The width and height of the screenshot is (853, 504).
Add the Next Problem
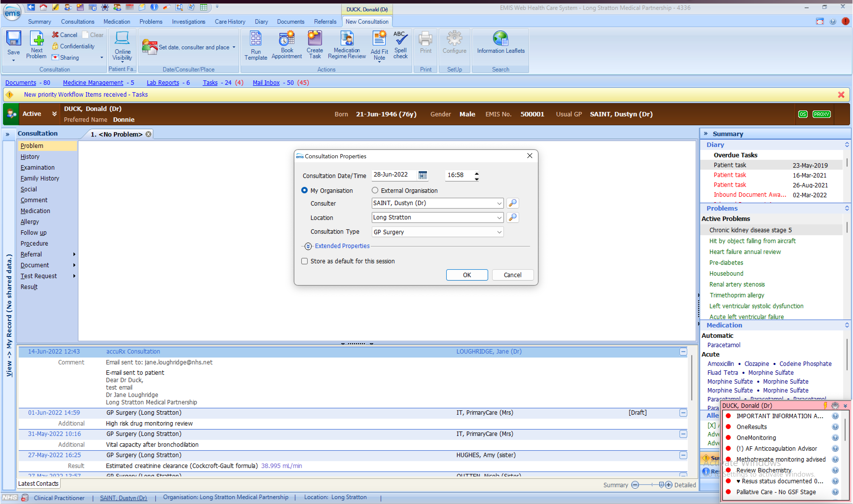click(36, 45)
